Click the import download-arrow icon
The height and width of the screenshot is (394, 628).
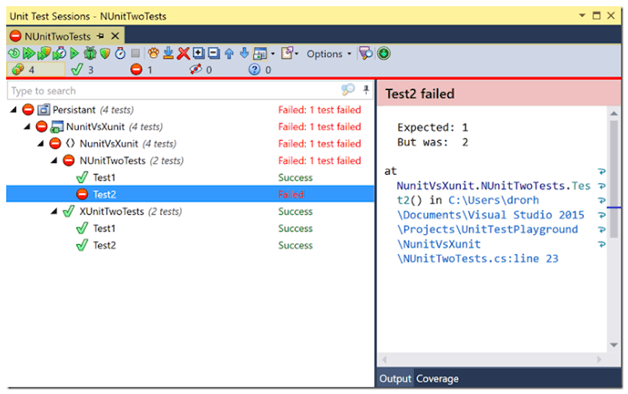point(168,53)
